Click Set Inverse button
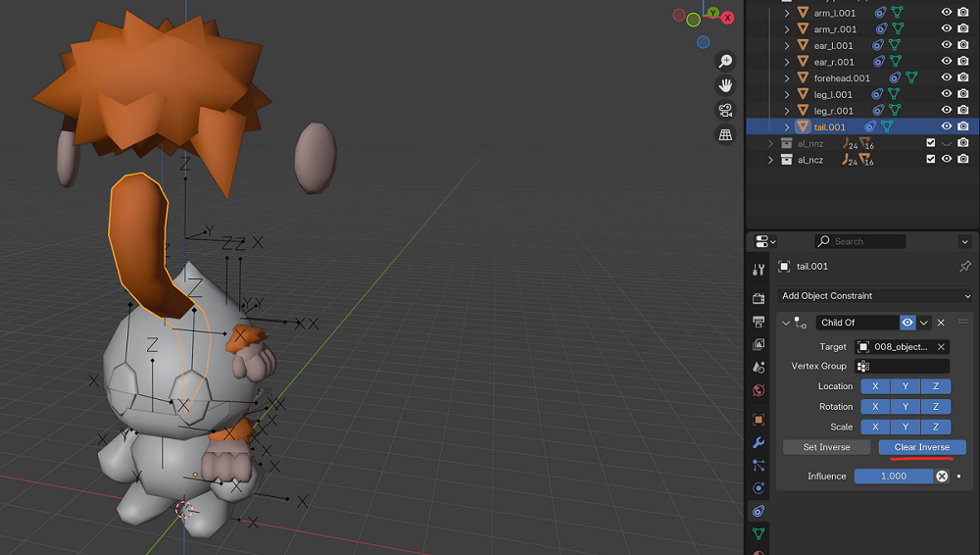The image size is (980, 555). tap(826, 447)
